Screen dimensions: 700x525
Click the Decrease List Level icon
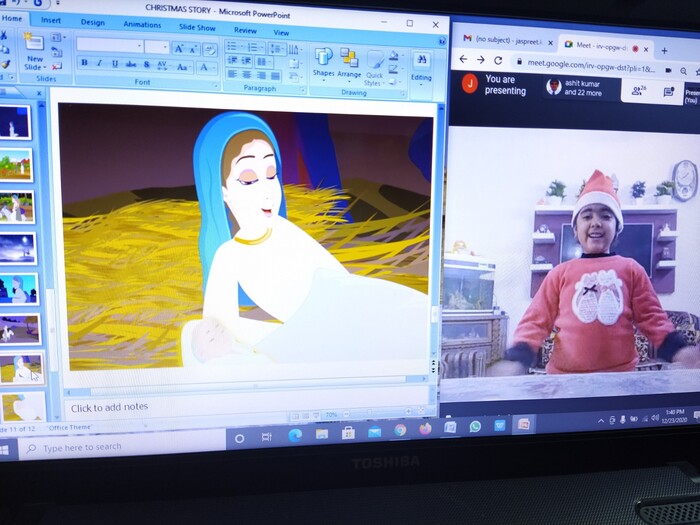coord(232,60)
